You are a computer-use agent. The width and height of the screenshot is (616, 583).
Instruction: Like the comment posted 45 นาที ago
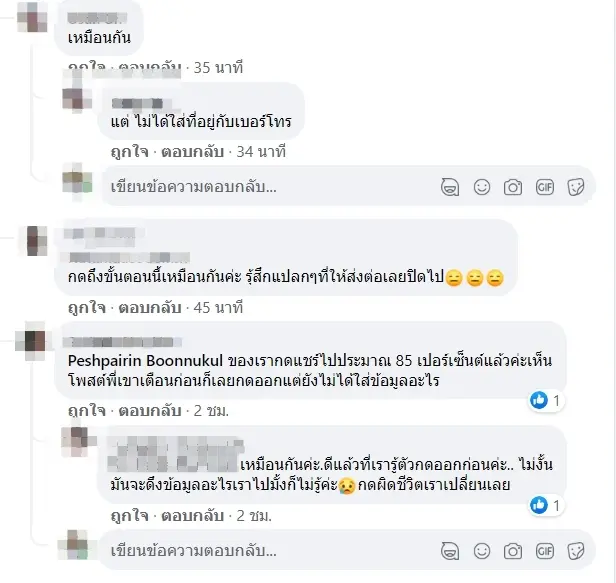tap(86, 308)
